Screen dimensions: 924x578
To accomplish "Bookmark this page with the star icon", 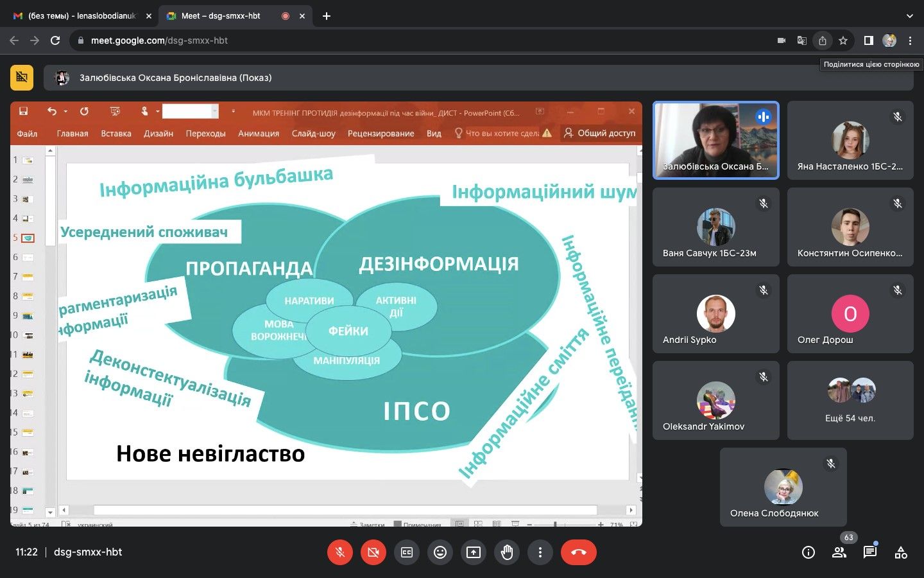I will coord(843,40).
